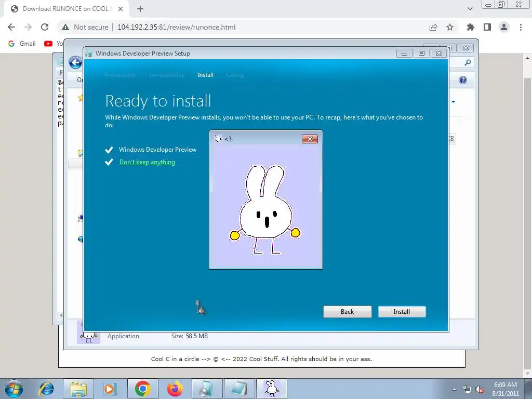Click the network tray icon

[467, 389]
